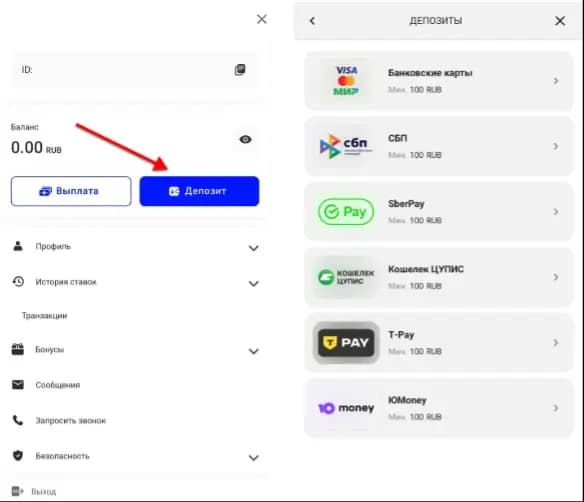Image resolution: width=584 pixels, height=502 pixels.
Task: Expand the Безопасность section chevron
Action: [x=254, y=458]
